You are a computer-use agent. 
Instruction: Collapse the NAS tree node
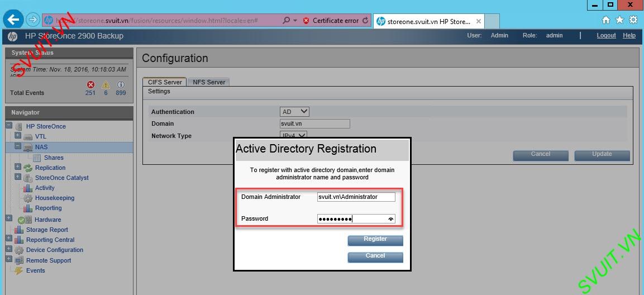click(18, 146)
